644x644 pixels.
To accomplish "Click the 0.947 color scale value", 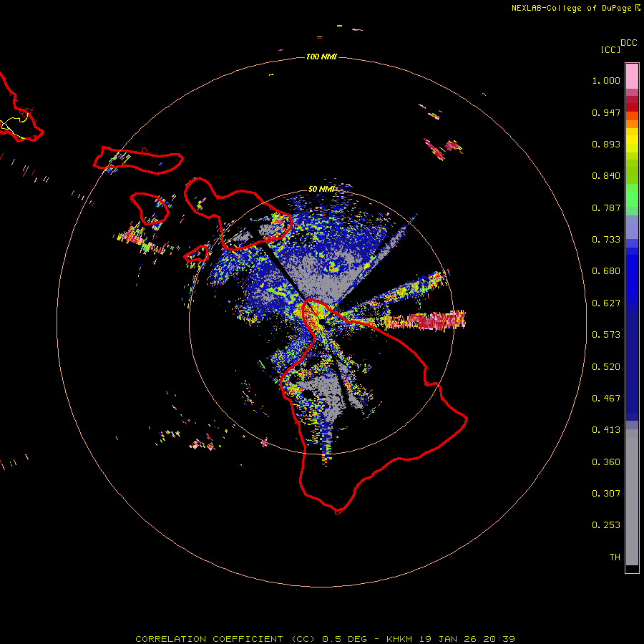I will [606, 112].
